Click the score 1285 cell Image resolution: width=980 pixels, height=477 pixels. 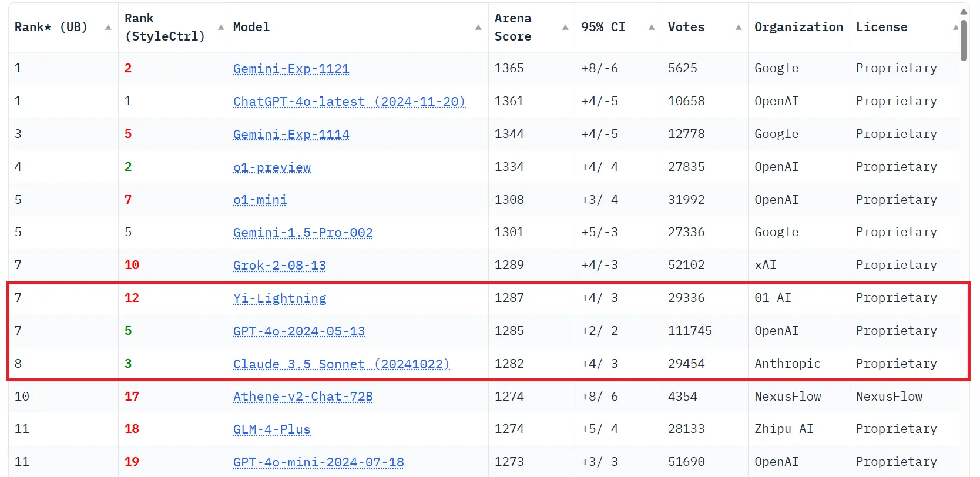click(509, 331)
